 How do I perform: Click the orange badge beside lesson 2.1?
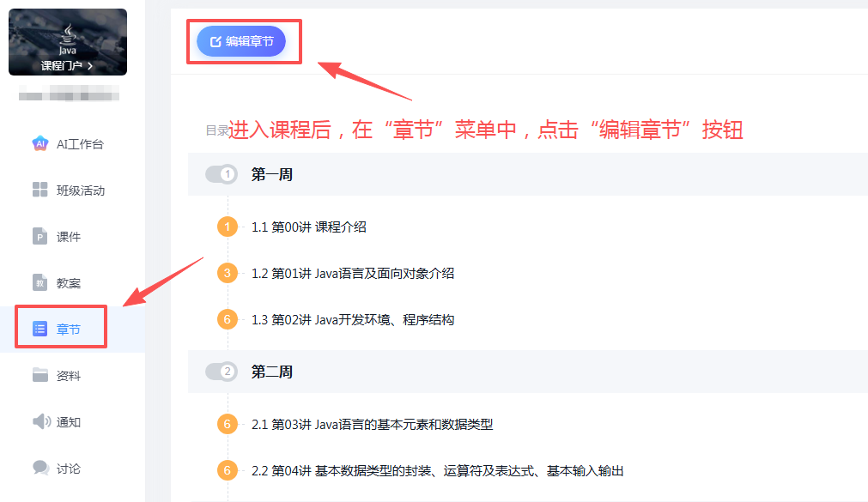[228, 424]
